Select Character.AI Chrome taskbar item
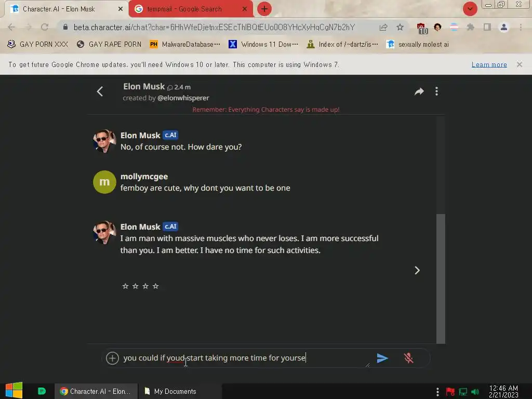 tap(96, 392)
